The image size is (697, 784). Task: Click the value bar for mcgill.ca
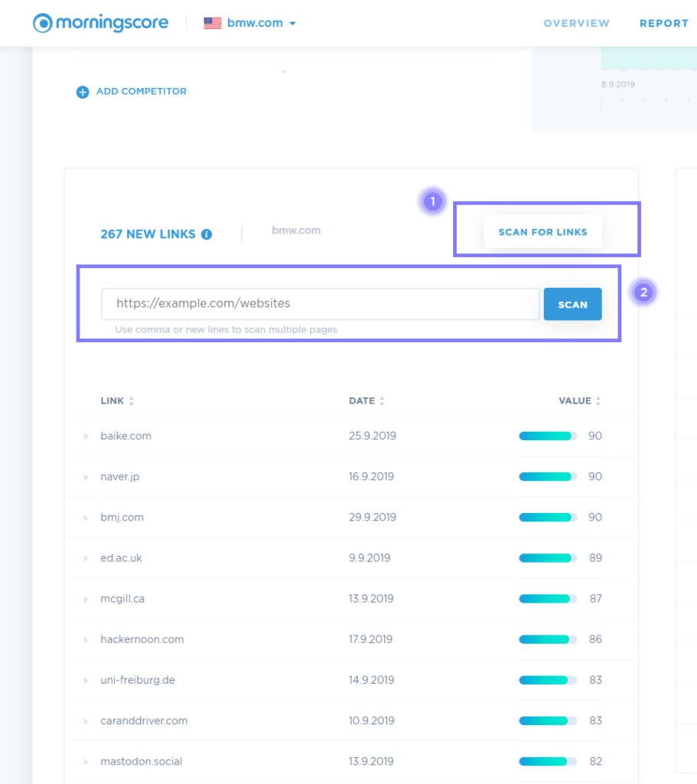(x=548, y=599)
